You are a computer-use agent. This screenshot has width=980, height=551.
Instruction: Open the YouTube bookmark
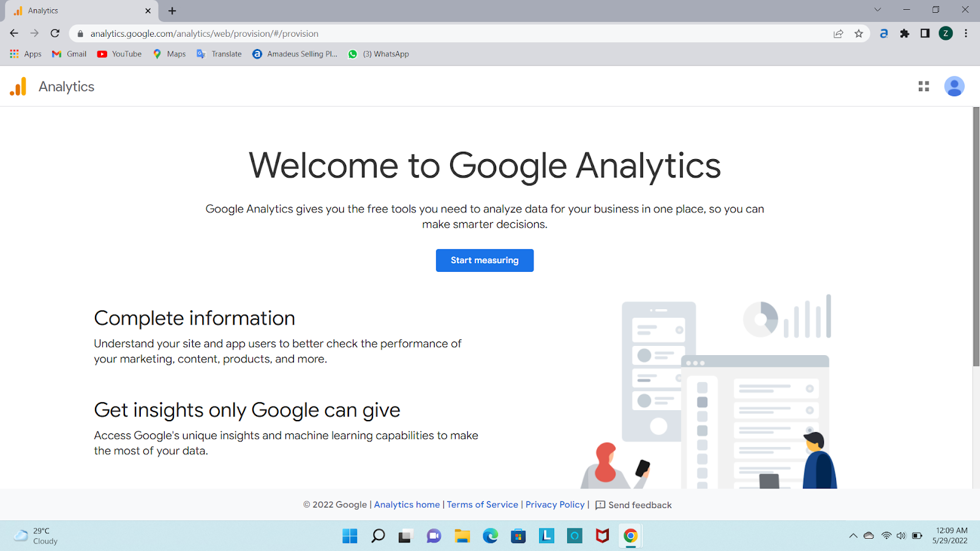click(119, 54)
